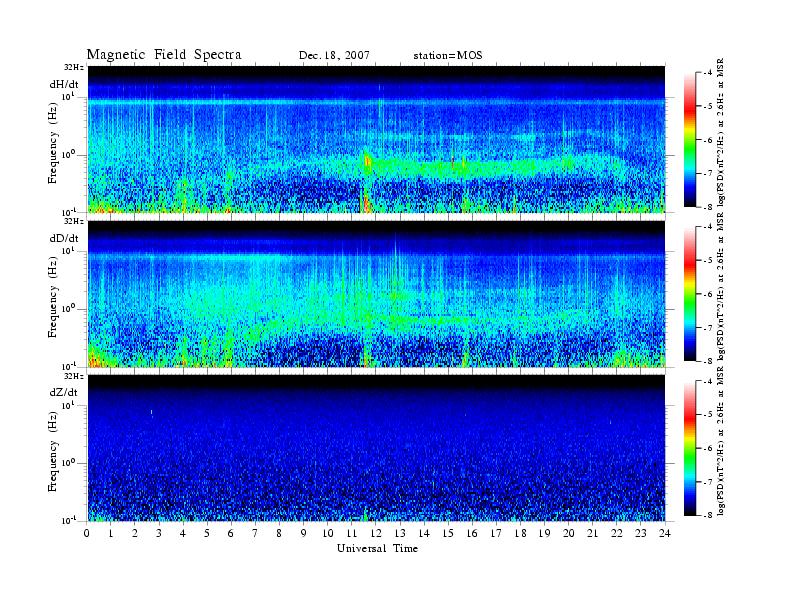The width and height of the screenshot is (792, 612).
Task: Click hour '0' on time axis
Action: pos(87,533)
